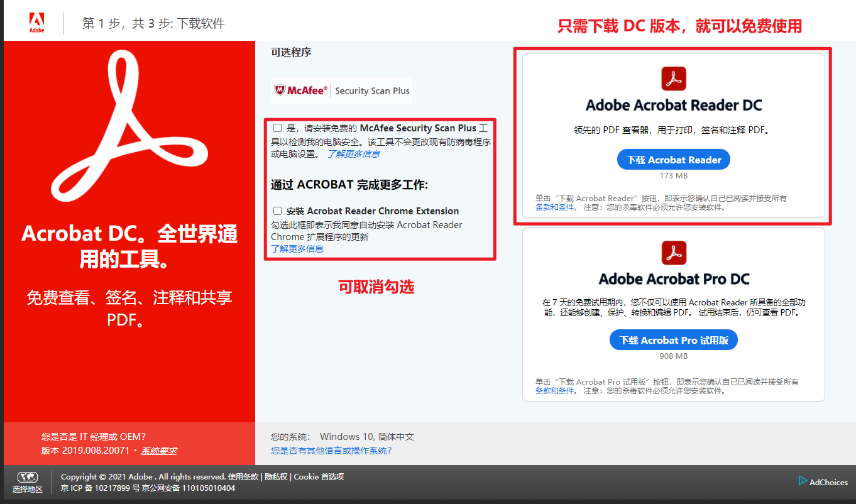Check the Acrobat Reader Chrome Extension box
This screenshot has width=856, height=504.
277,211
